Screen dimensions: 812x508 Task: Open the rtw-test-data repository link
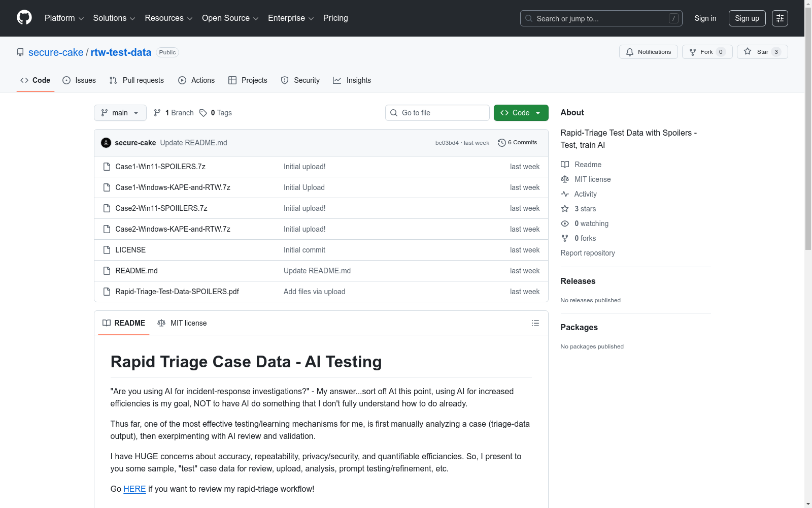pyautogui.click(x=121, y=52)
